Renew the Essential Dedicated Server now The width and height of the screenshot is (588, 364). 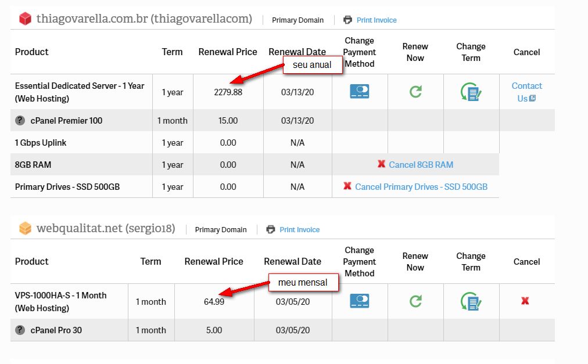(415, 92)
